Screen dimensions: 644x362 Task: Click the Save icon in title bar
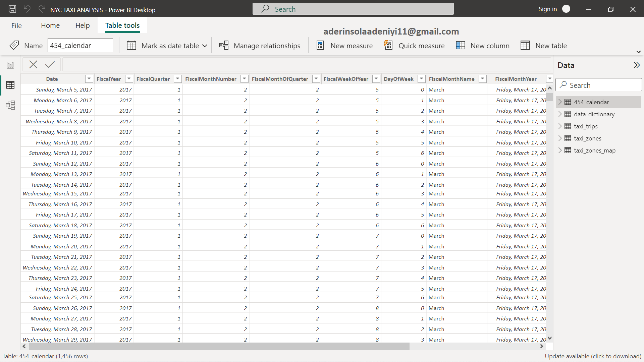click(x=12, y=9)
